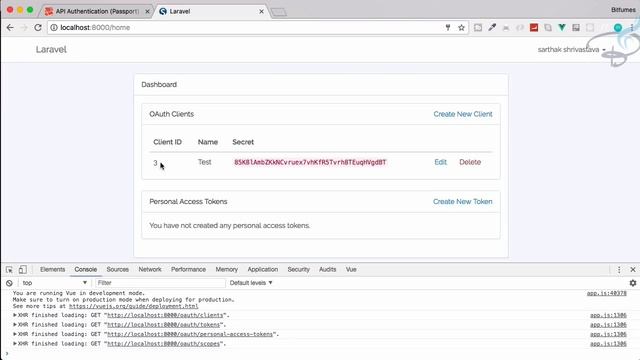Select the Test client secret string
640x360 pixels.
click(310, 162)
